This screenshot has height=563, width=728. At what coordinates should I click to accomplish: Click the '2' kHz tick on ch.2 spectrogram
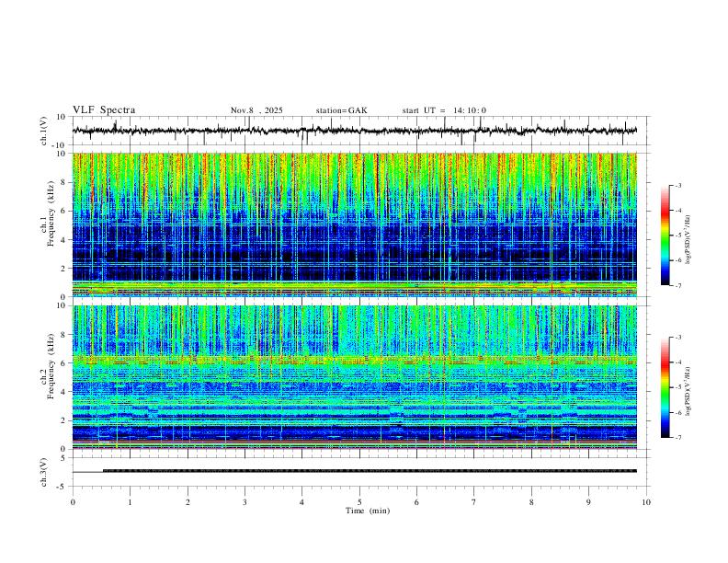point(64,420)
